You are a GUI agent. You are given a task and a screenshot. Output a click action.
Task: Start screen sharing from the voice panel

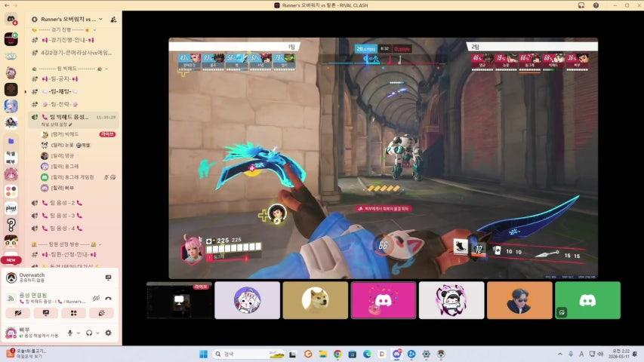(46, 313)
